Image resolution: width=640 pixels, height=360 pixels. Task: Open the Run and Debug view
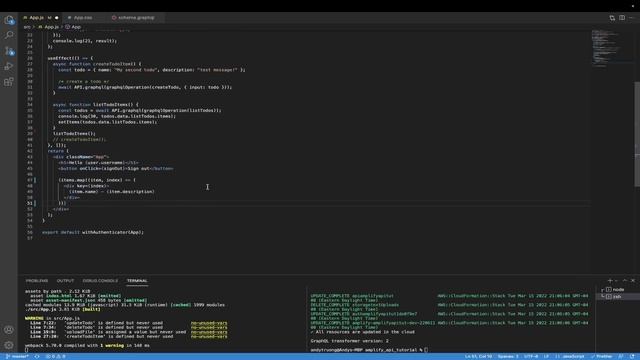pos(9,66)
